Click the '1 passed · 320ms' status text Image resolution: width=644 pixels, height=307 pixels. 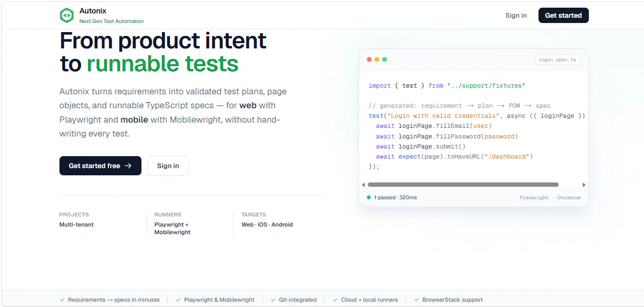(396, 197)
